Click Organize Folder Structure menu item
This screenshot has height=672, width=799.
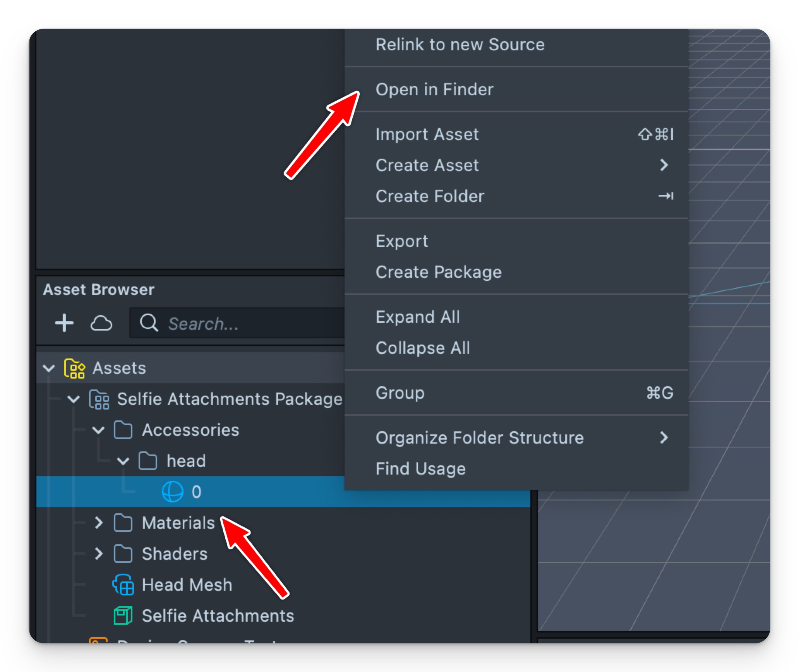coord(479,438)
